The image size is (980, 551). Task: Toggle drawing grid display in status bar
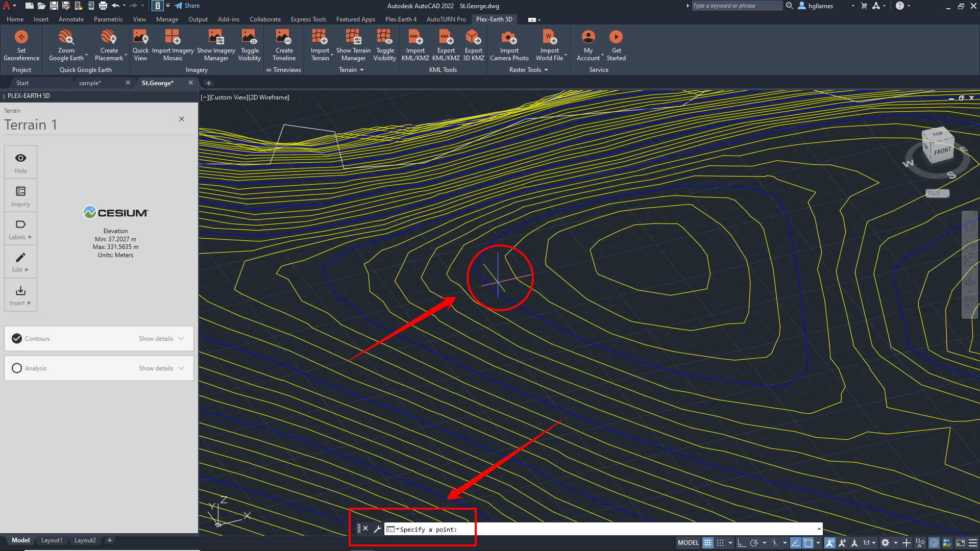click(707, 543)
